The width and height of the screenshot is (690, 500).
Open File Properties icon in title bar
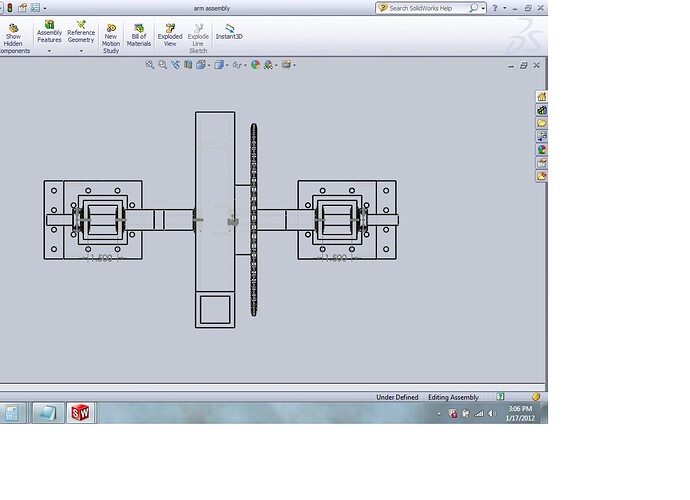tap(22, 8)
